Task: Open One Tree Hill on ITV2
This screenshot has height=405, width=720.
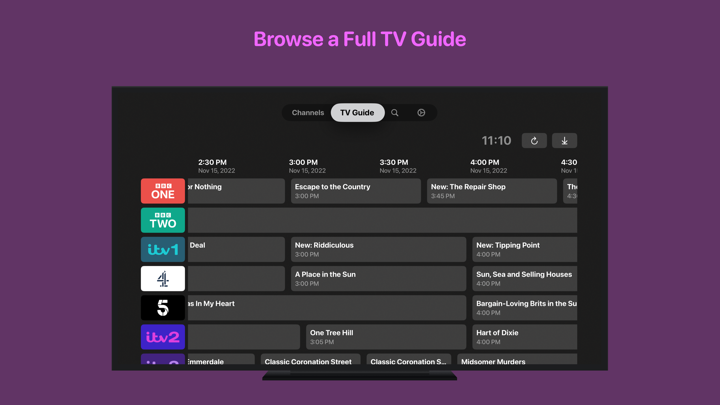Action: pyautogui.click(x=386, y=337)
